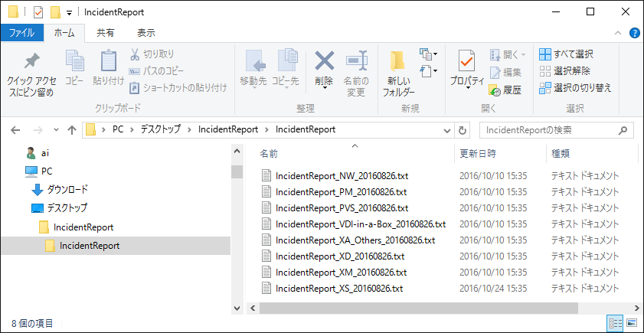Open the Quick Access Toolbar customize dropdown

coord(70,12)
